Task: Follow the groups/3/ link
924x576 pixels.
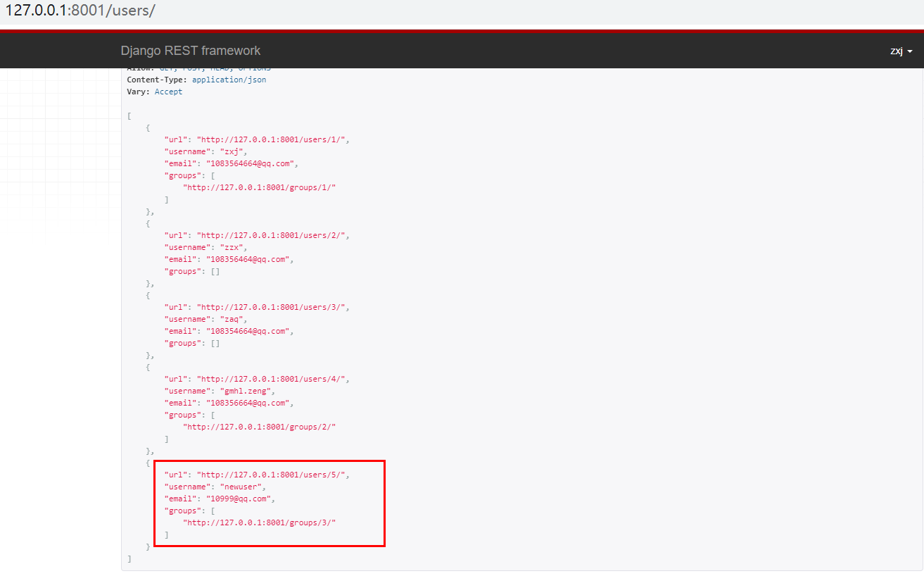Action: click(260, 522)
